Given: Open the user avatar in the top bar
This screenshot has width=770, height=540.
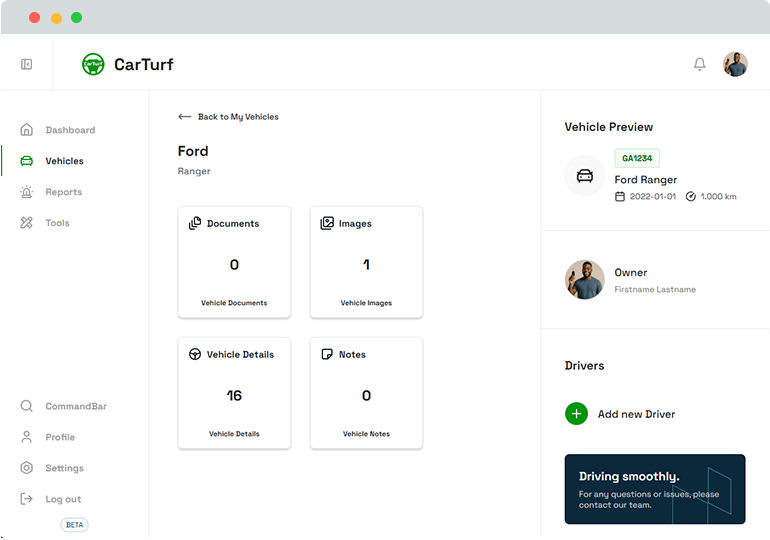Looking at the screenshot, I should click(x=735, y=64).
